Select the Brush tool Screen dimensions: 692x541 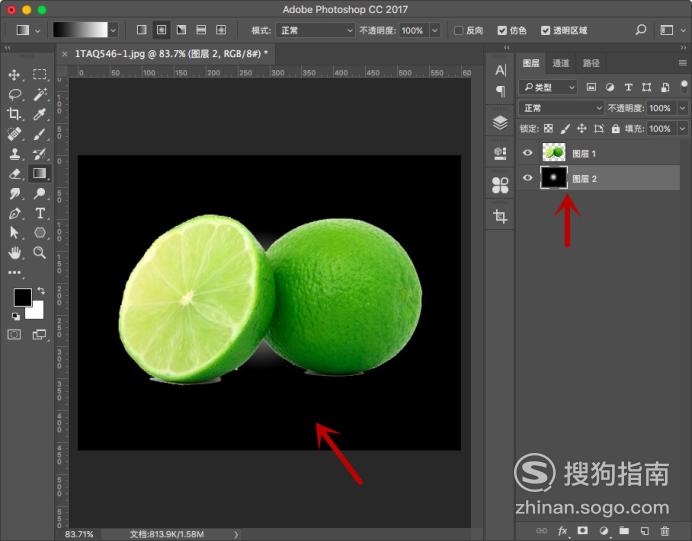click(x=40, y=134)
